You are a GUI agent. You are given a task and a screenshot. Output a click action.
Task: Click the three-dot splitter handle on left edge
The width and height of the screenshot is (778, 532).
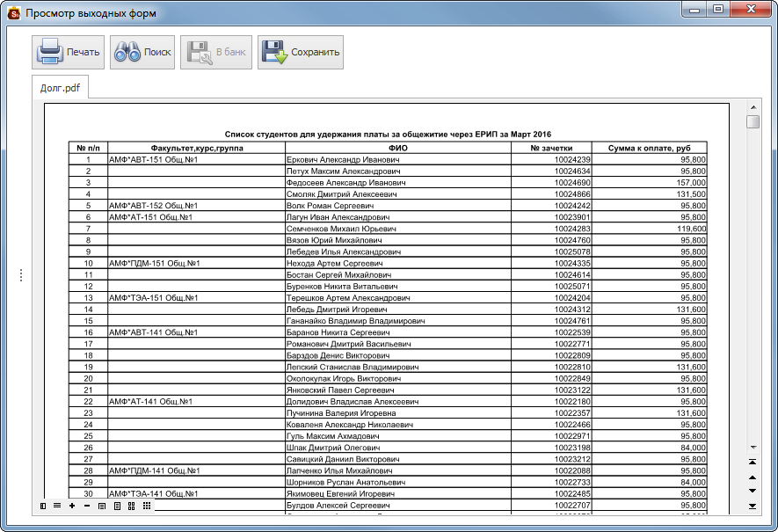tap(21, 275)
